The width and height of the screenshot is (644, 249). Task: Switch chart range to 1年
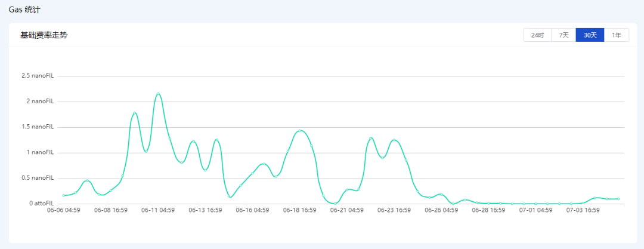click(x=617, y=35)
